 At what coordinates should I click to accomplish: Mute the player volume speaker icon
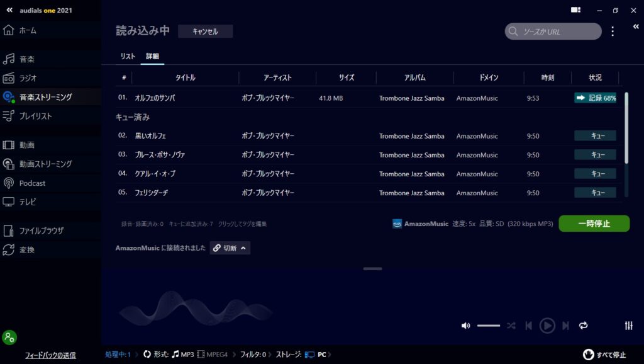pyautogui.click(x=465, y=326)
